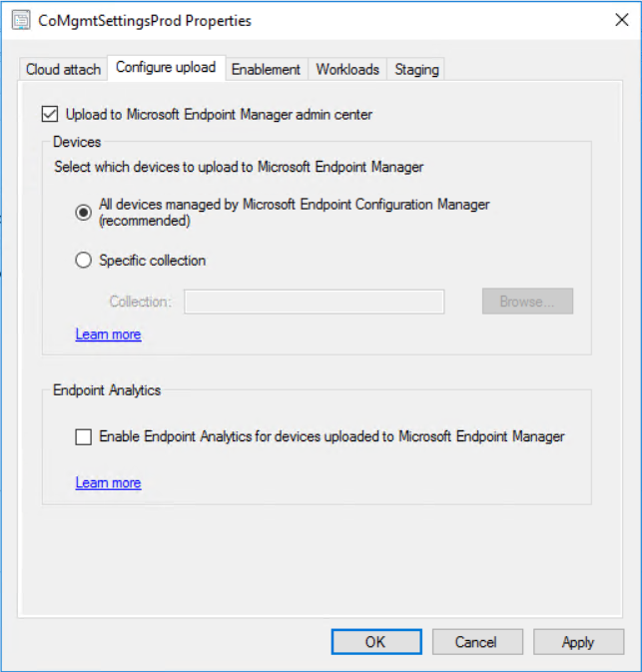Open Learn more link under Endpoint Analytics
Screen dimensions: 642x672
[108, 483]
